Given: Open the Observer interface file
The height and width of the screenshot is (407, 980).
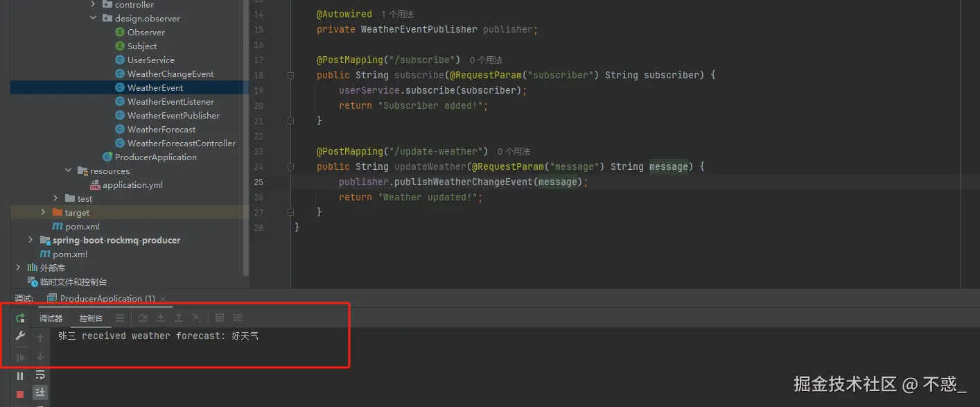Looking at the screenshot, I should (x=141, y=33).
